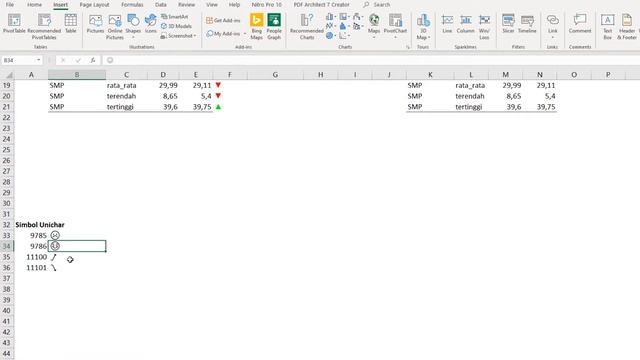This screenshot has height=360, width=640.
Task: Insert a column or bar chart
Action: coord(331,17)
